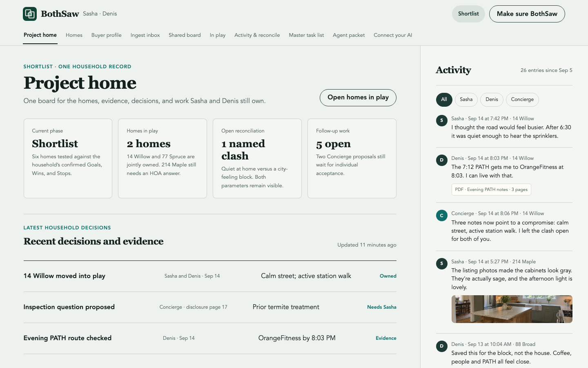Select the Connect your AI tab

(x=393, y=35)
